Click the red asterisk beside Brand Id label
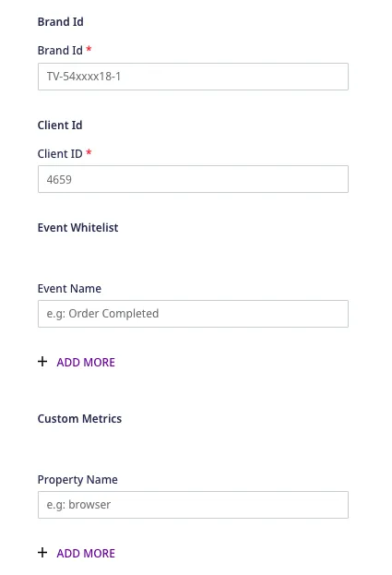392x575 pixels. pos(89,49)
